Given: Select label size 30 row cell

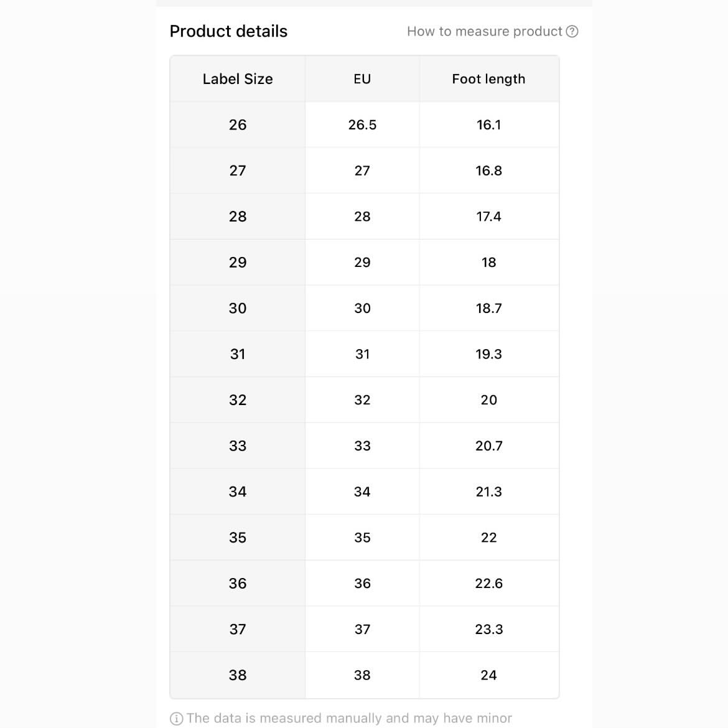Looking at the screenshot, I should pyautogui.click(x=238, y=308).
